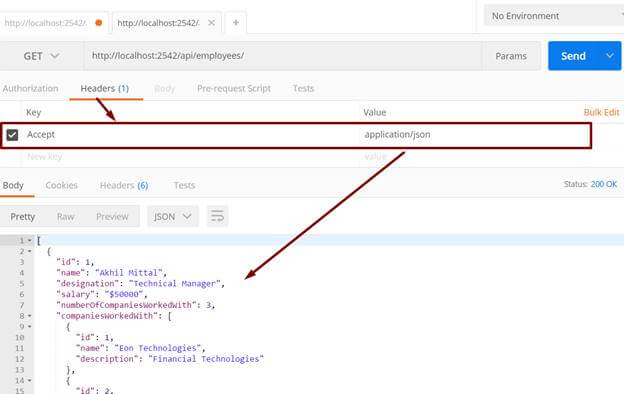Viewport: 624px width, 394px height.
Task: Switch to the Pre-request Script tab
Action: pos(234,88)
